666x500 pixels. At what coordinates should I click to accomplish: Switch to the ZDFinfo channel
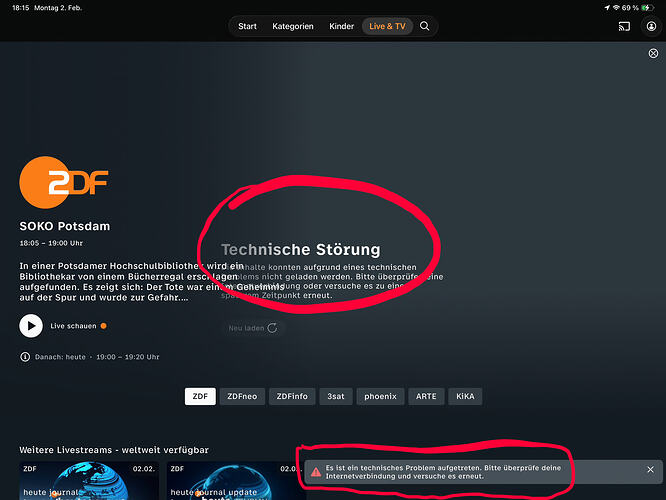pos(294,396)
